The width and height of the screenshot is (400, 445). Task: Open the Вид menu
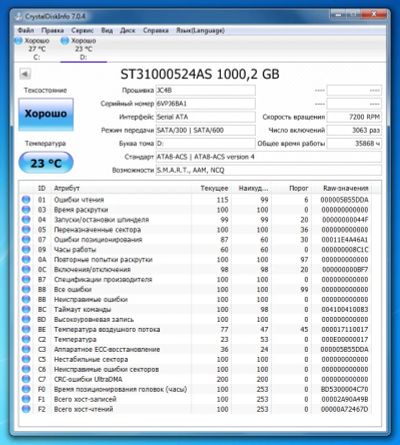(107, 30)
